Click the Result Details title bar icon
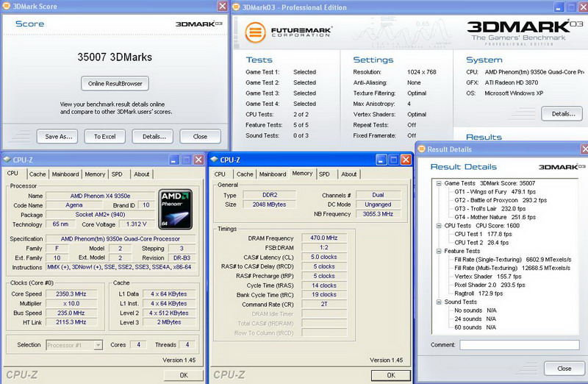 pos(421,149)
